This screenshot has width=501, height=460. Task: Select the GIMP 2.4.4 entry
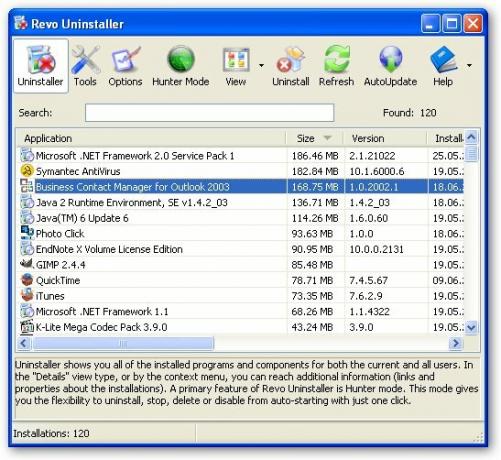tap(241, 265)
